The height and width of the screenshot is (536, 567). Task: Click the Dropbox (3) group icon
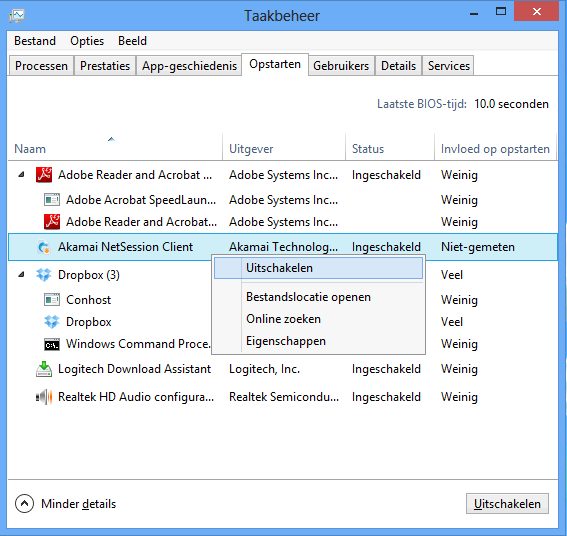point(44,275)
